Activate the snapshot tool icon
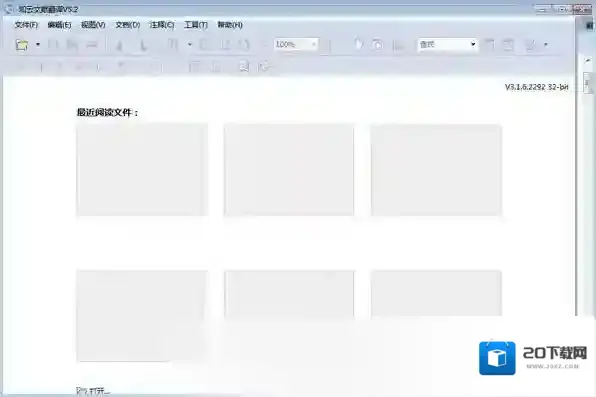 point(377,45)
